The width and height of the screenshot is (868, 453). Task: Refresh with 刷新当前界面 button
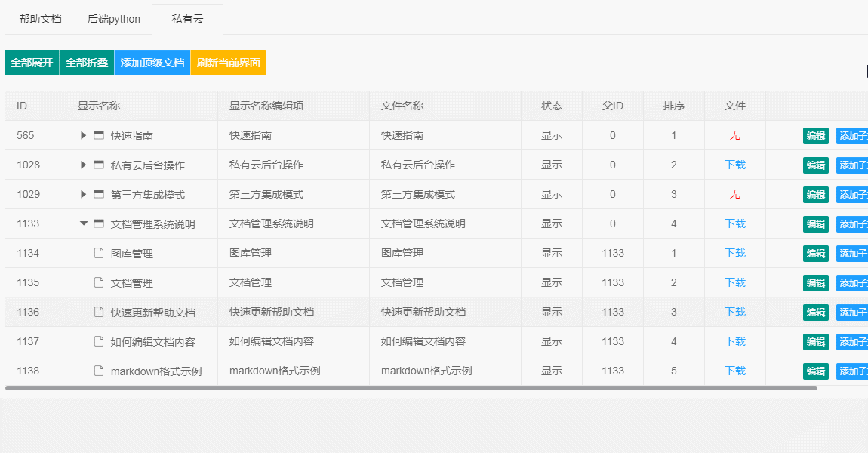pyautogui.click(x=229, y=63)
